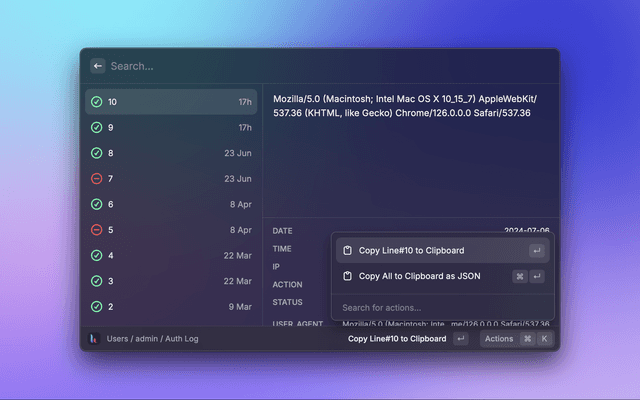Click the extension logo icon in the bottom bar
Viewport: 640px width, 400px height.
(94, 339)
